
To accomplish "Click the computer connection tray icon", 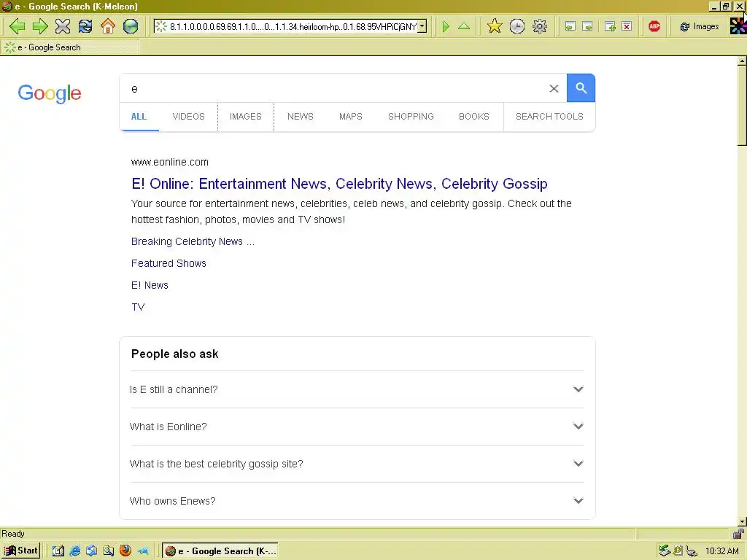I will [692, 551].
